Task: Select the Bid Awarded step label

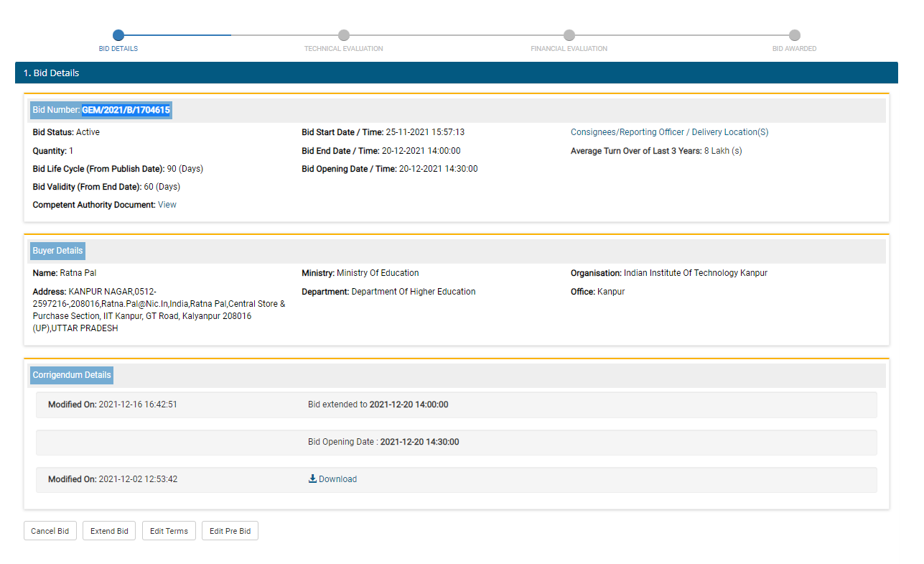Action: click(x=794, y=49)
